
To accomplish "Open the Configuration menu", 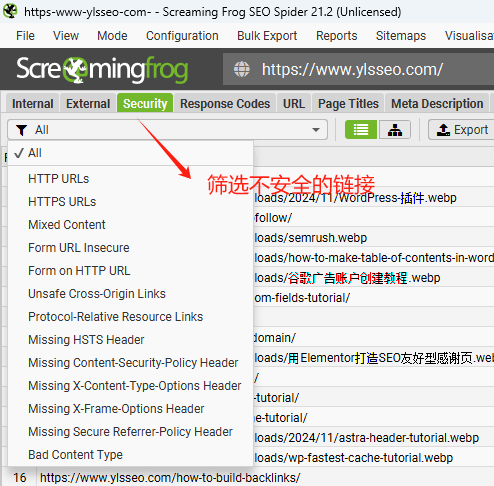I will [x=182, y=36].
